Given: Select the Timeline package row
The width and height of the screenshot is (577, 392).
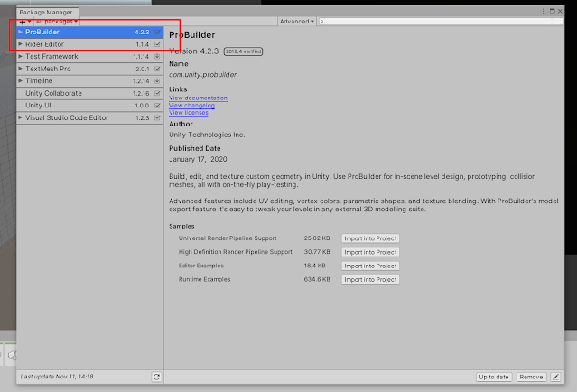Looking at the screenshot, I should [89, 81].
